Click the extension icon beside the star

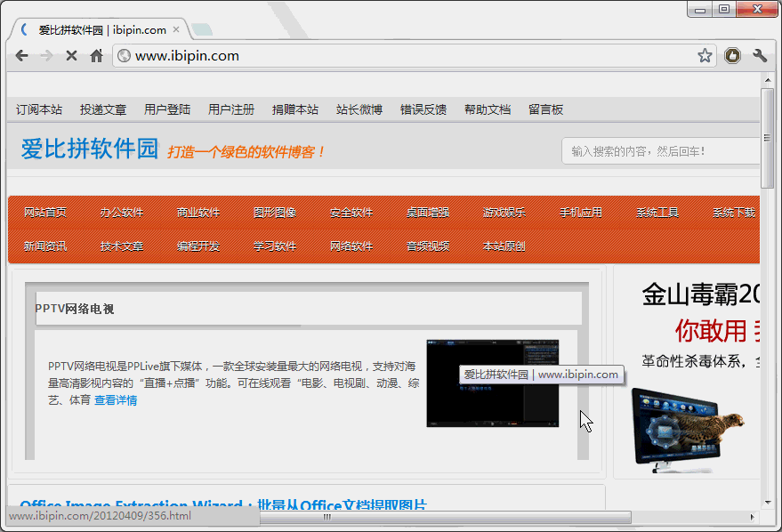[x=732, y=55]
